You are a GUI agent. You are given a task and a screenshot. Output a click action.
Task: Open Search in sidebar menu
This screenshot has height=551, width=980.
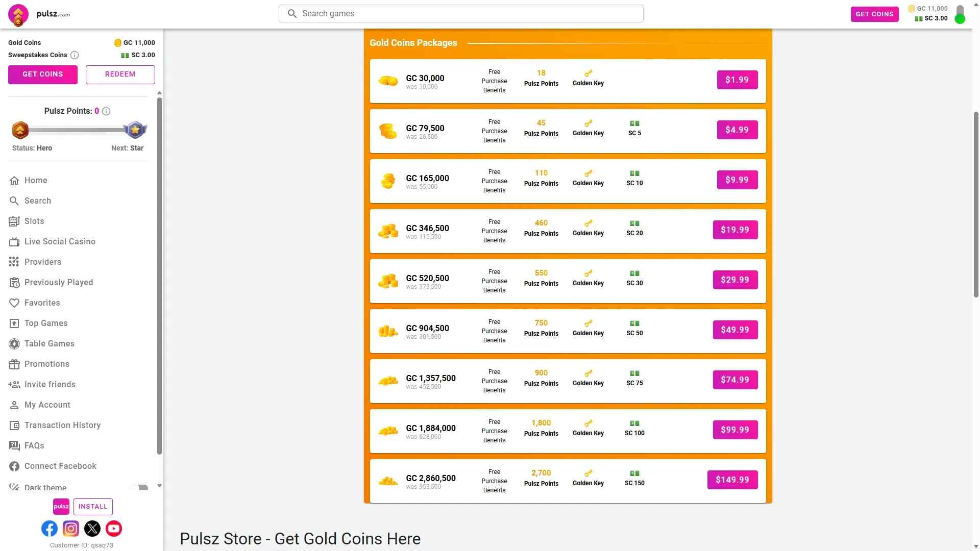click(38, 201)
